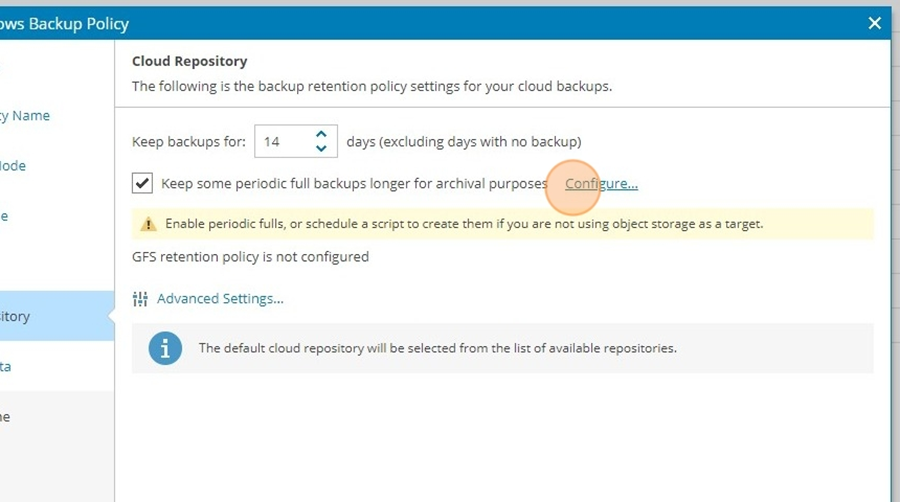Open the sidebar step ending in "ta"
900x502 pixels.
(6, 367)
